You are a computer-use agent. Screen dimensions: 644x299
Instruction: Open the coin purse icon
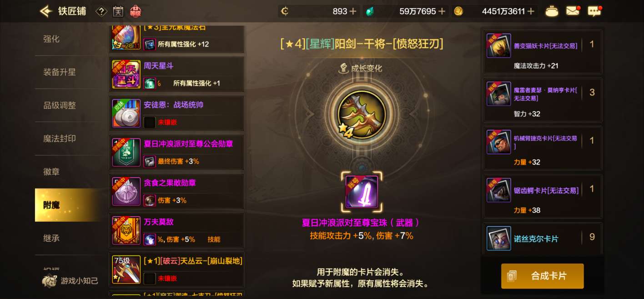(552, 11)
